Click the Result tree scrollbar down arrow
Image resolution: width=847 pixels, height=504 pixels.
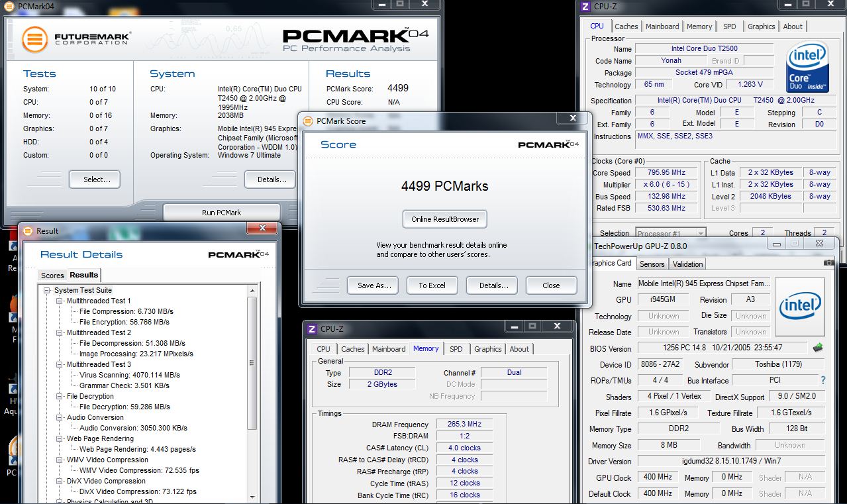pos(252,498)
